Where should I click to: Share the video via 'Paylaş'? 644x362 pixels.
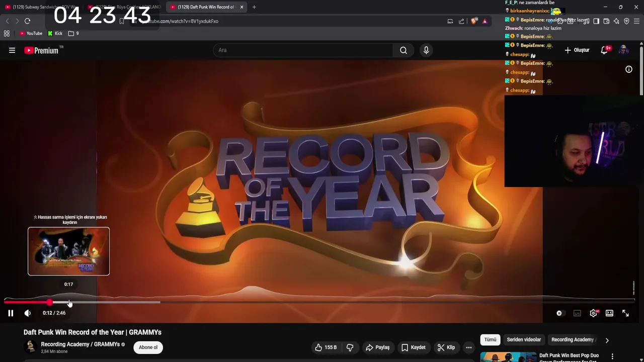point(378,347)
